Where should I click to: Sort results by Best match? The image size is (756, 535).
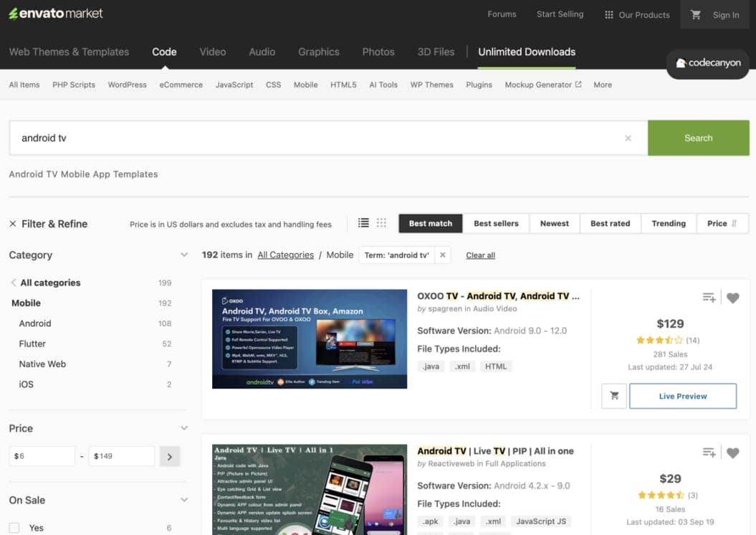431,223
